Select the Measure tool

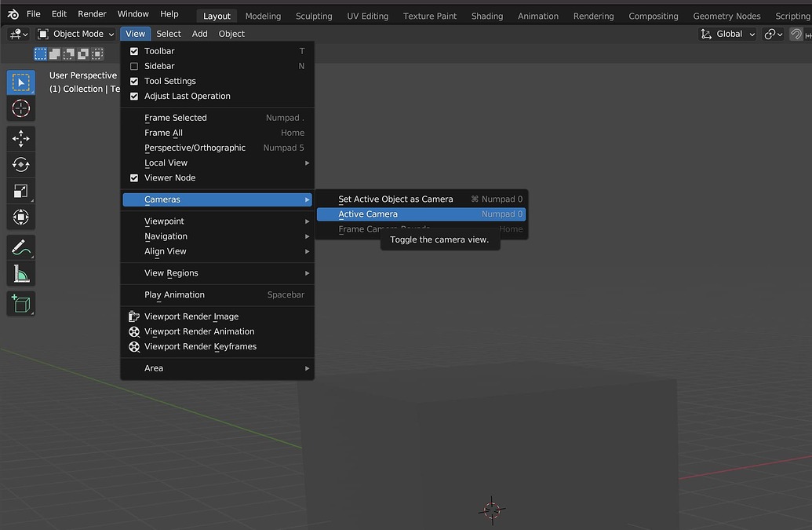(x=20, y=273)
